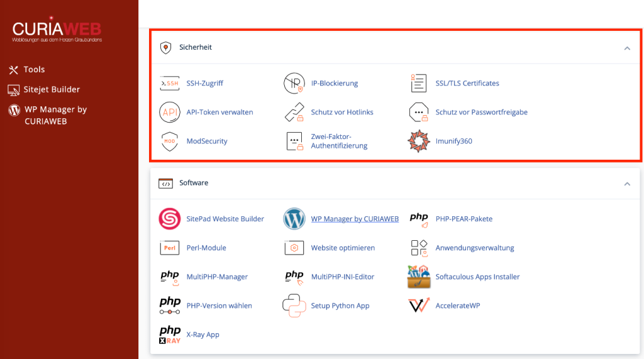Open the Setup Python App link
Image resolution: width=644 pixels, height=359 pixels.
pos(340,306)
